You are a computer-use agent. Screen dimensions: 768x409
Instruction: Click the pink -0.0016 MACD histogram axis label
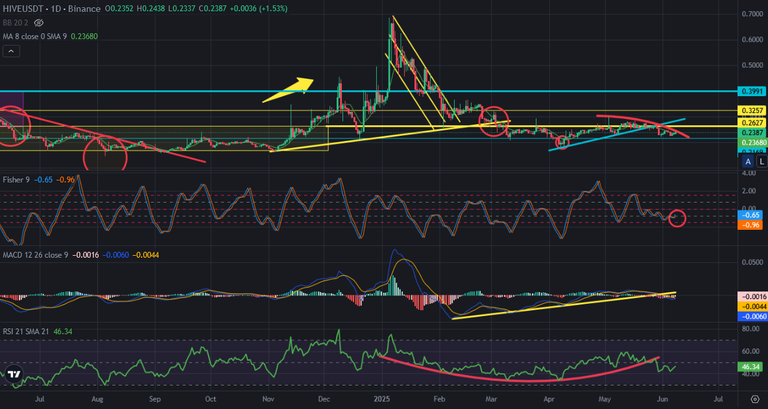point(752,297)
